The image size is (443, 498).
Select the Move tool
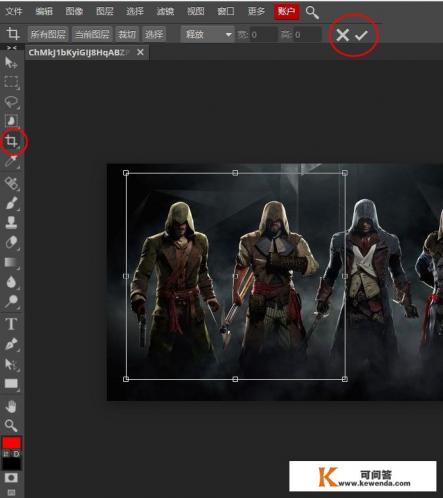pyautogui.click(x=11, y=62)
